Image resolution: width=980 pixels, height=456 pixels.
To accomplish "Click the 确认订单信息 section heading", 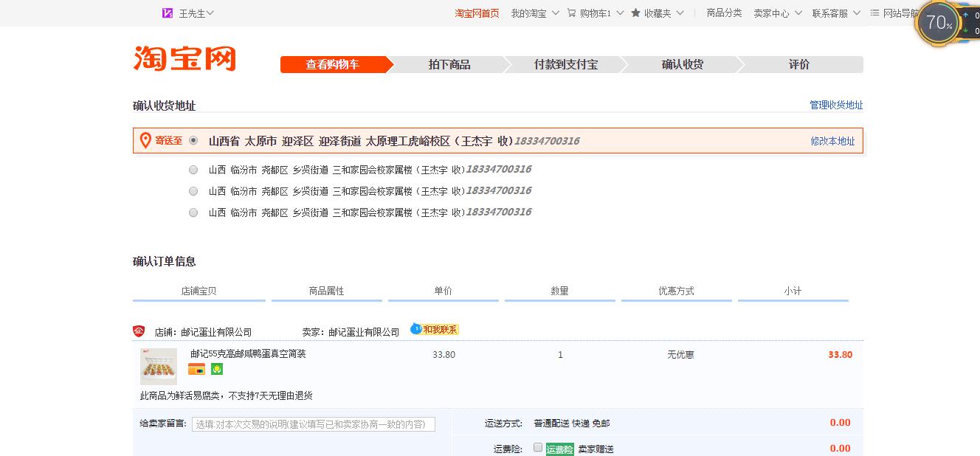I will tap(165, 261).
